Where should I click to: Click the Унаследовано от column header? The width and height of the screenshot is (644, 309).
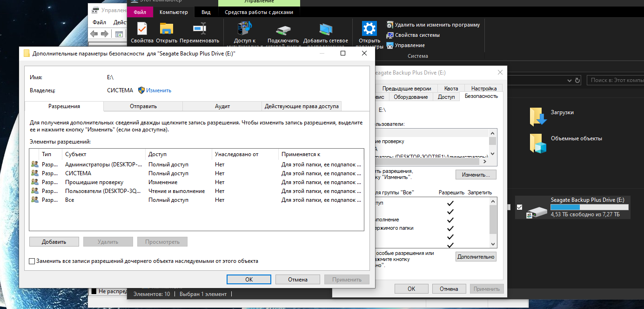coord(245,154)
